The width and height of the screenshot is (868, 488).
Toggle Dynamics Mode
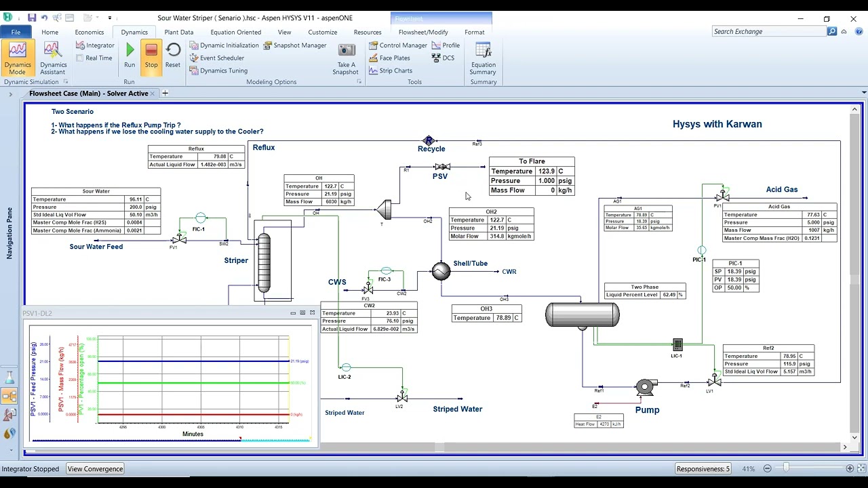tap(17, 58)
